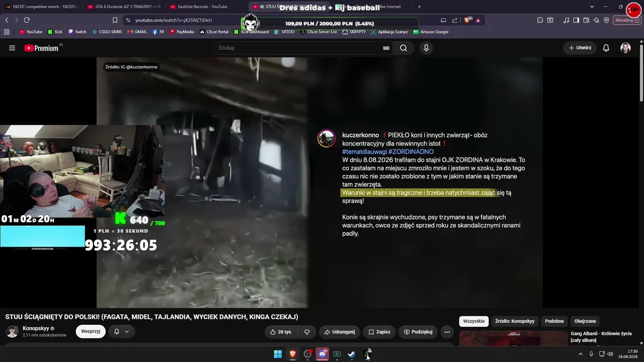Open the Brave VPN shield icon
This screenshot has height=362, width=644.
tap(606, 20)
